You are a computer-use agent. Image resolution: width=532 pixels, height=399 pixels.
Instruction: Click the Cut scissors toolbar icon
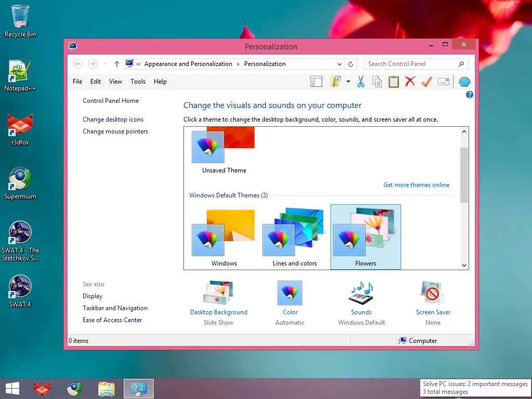pyautogui.click(x=361, y=82)
